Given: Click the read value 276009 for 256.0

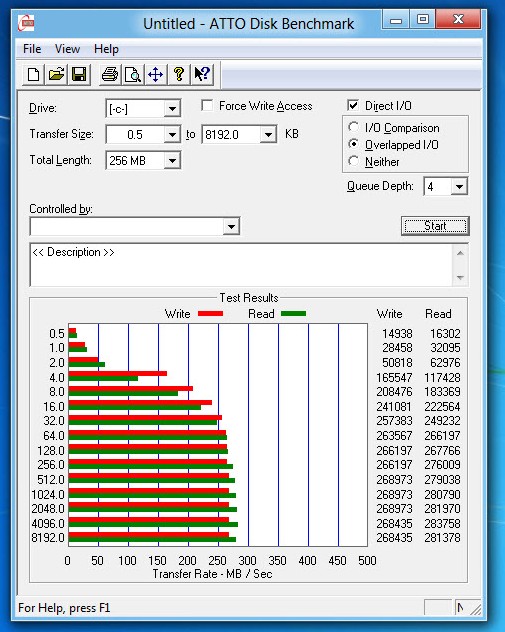Looking at the screenshot, I should 442,465.
